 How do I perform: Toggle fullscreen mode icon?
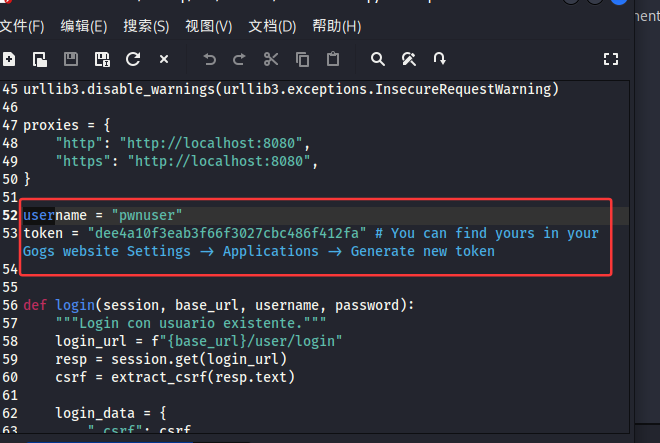(x=612, y=59)
